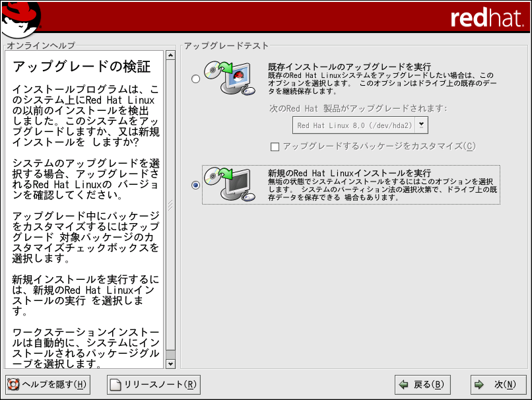Click the 既存インストールのアップグレードを実行 heading text
The height and width of the screenshot is (400, 532).
[349, 67]
